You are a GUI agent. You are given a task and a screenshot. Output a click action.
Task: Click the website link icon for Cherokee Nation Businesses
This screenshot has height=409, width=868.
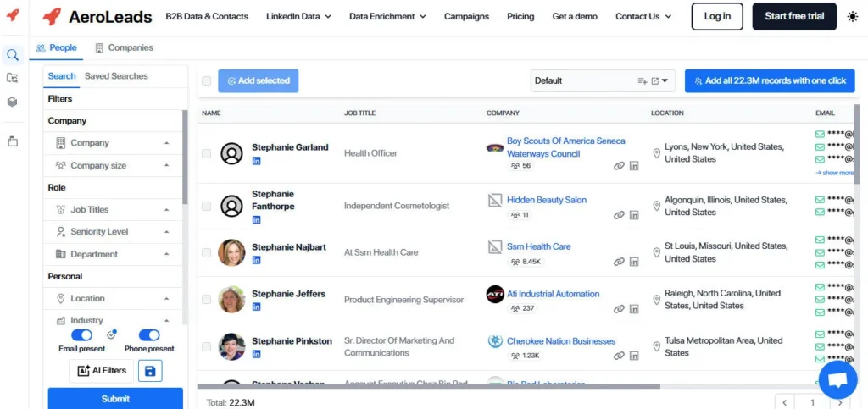(619, 356)
